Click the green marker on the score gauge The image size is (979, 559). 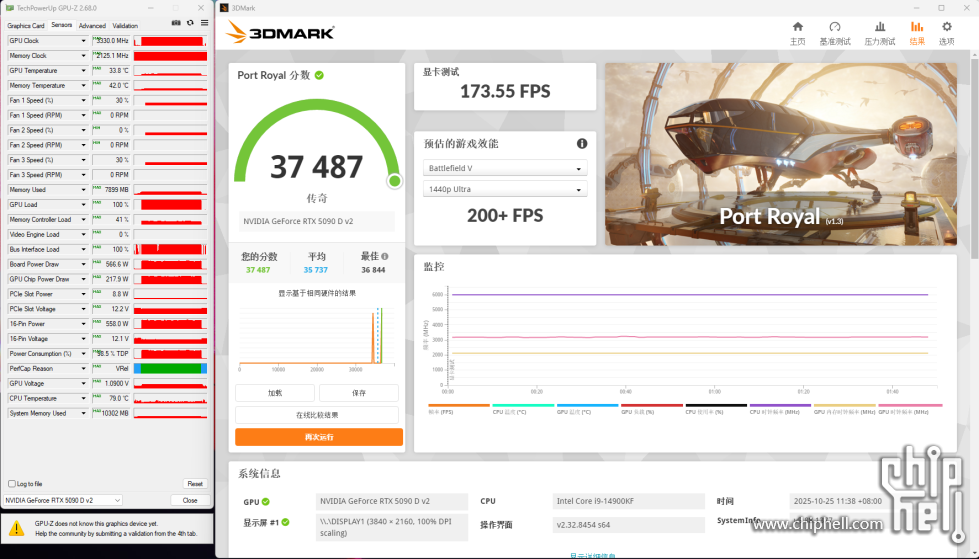[x=394, y=181]
